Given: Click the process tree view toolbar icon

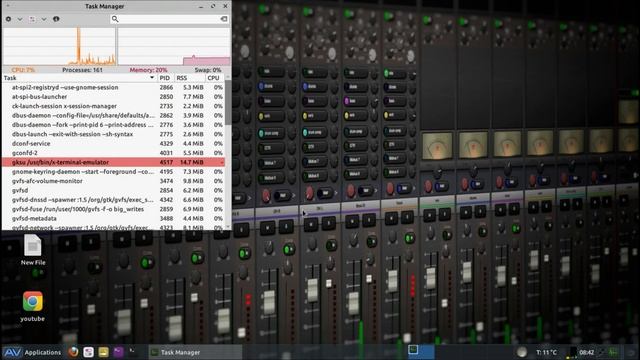Looking at the screenshot, I should coord(32,19).
